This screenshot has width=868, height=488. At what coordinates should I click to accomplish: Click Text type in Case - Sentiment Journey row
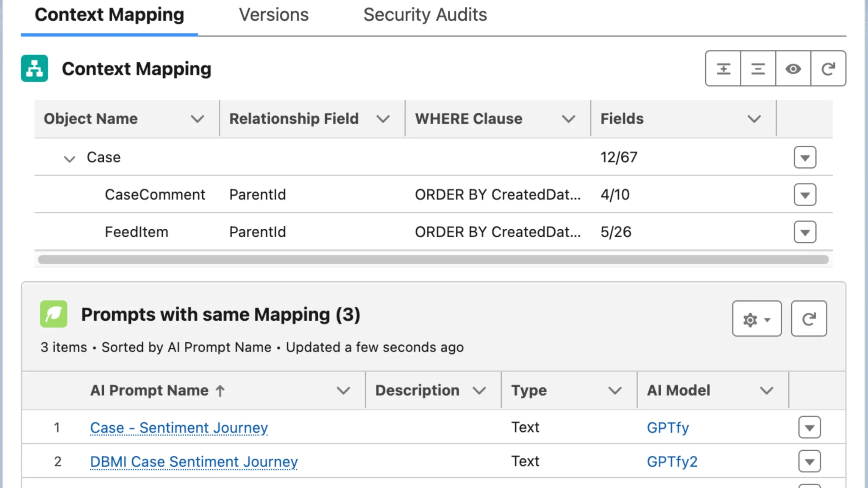525,427
